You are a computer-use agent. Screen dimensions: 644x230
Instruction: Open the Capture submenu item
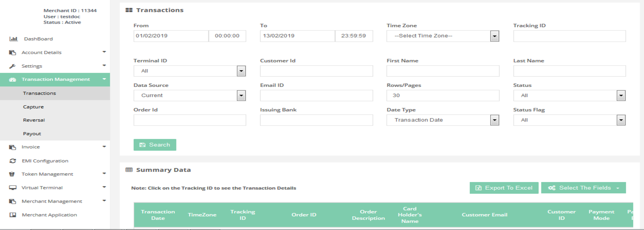coord(33,107)
